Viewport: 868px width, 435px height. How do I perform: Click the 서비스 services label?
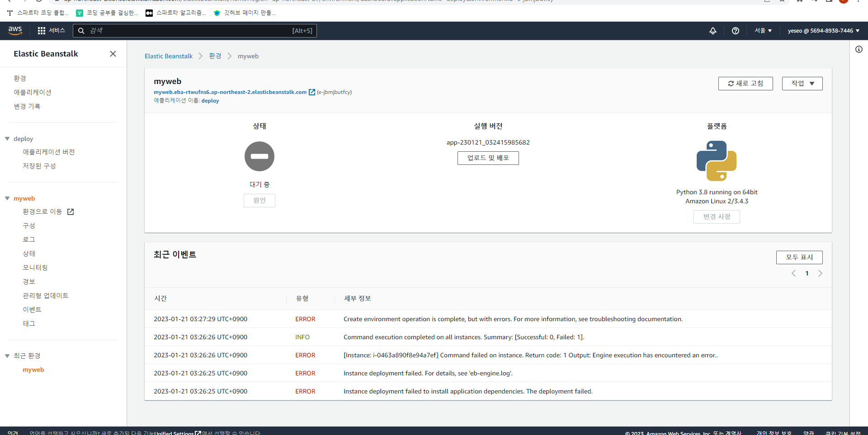click(x=57, y=31)
